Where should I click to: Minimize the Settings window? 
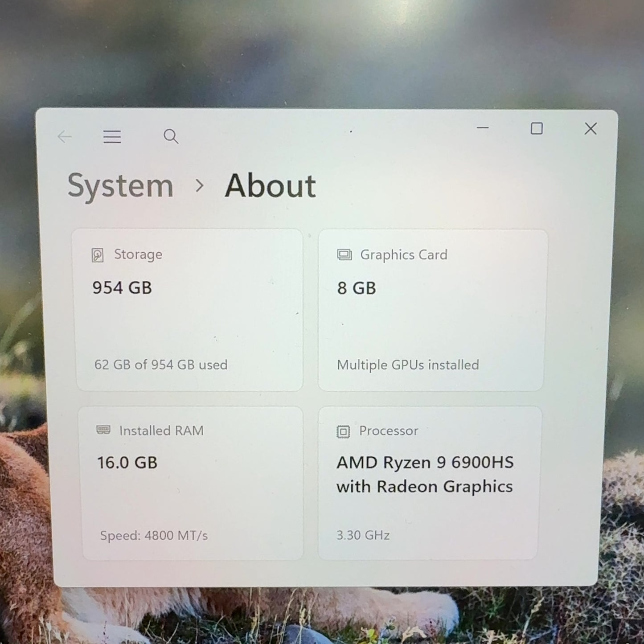click(x=483, y=128)
